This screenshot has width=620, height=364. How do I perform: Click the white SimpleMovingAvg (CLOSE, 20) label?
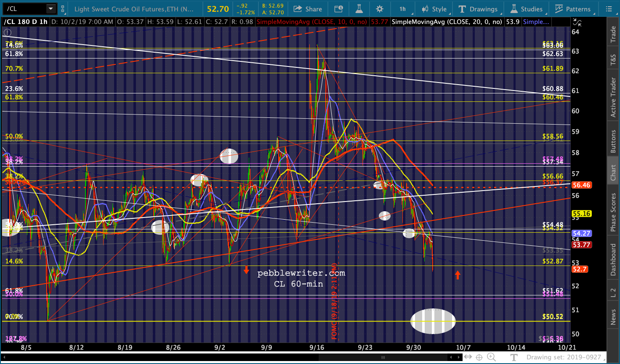447,22
